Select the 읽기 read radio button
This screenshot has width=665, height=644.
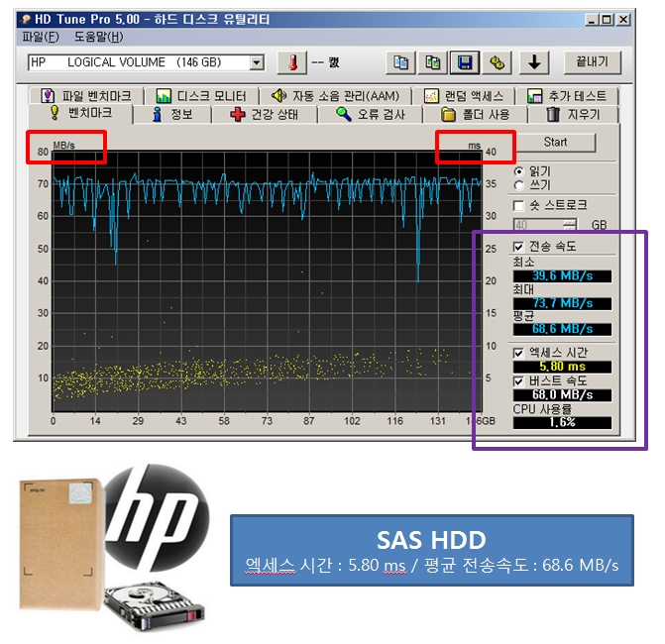(x=518, y=171)
